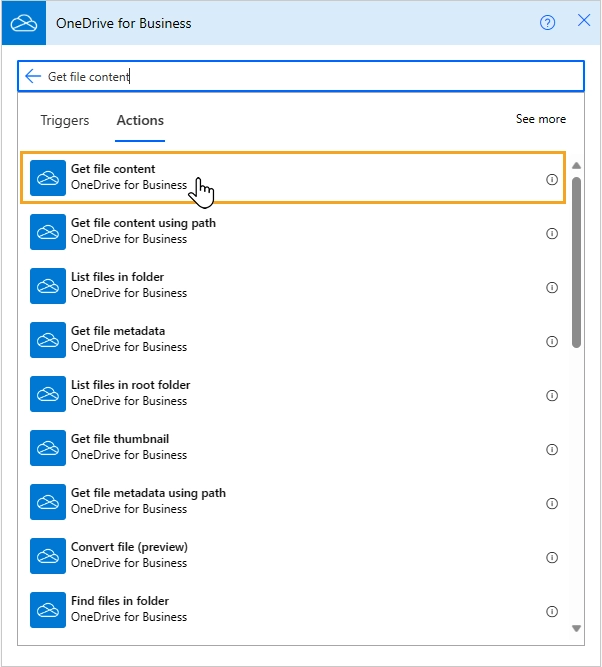The width and height of the screenshot is (602, 667).
Task: Add Get file metadata using path action
Action: [293, 502]
